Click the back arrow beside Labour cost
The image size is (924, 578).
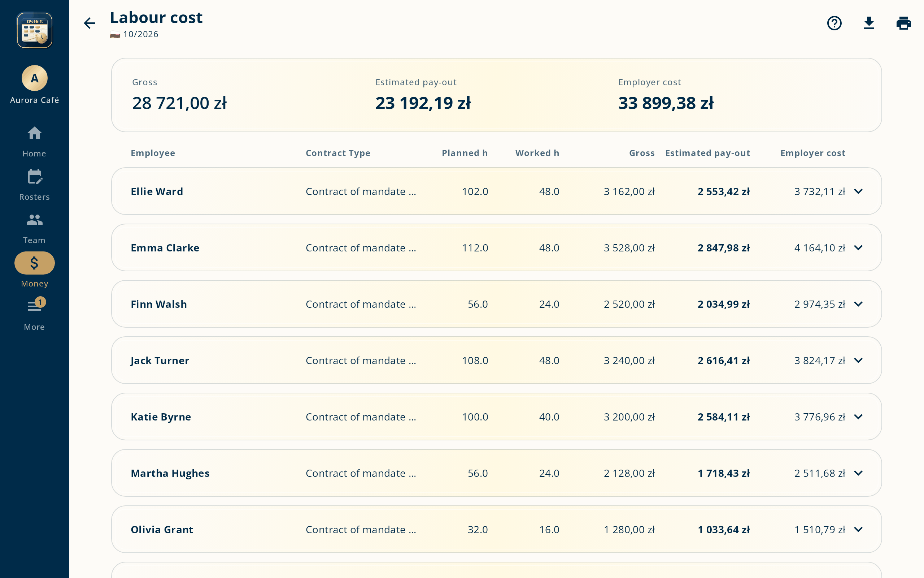pyautogui.click(x=90, y=23)
